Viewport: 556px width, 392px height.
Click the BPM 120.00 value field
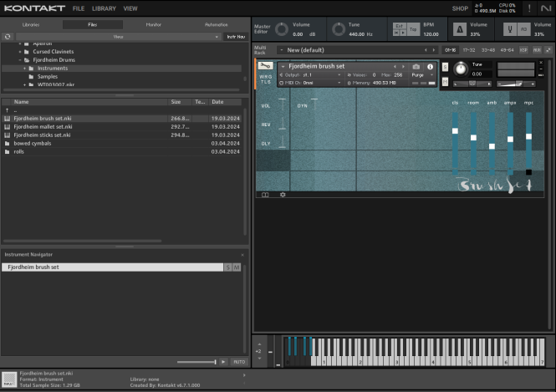point(431,34)
